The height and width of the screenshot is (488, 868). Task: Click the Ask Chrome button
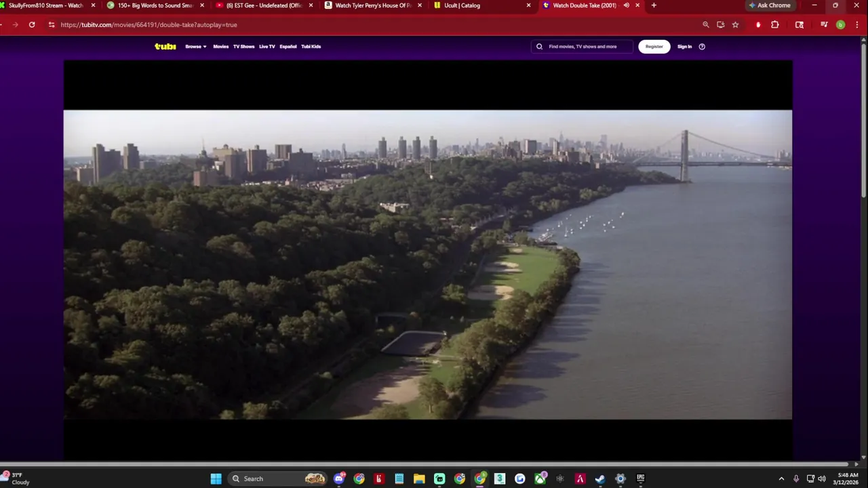tap(770, 5)
